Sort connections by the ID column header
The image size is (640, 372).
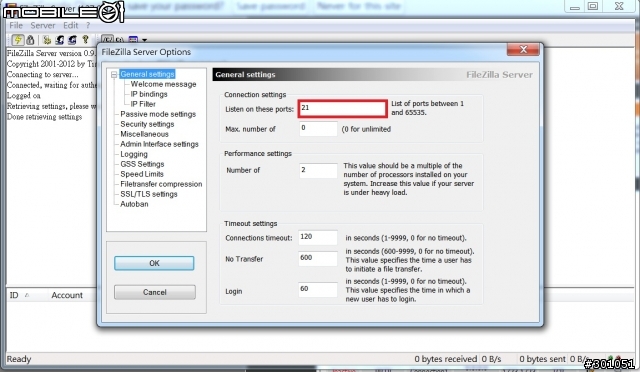pos(14,295)
